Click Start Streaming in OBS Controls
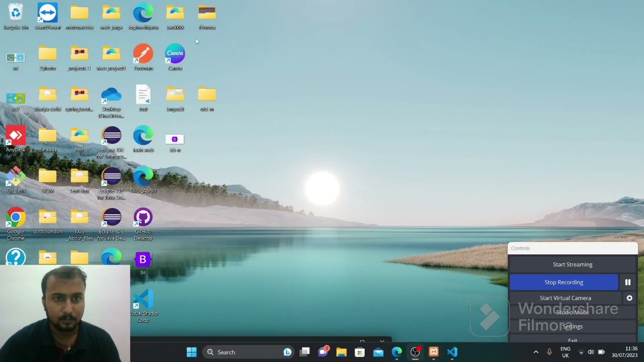644x362 pixels. pyautogui.click(x=573, y=264)
